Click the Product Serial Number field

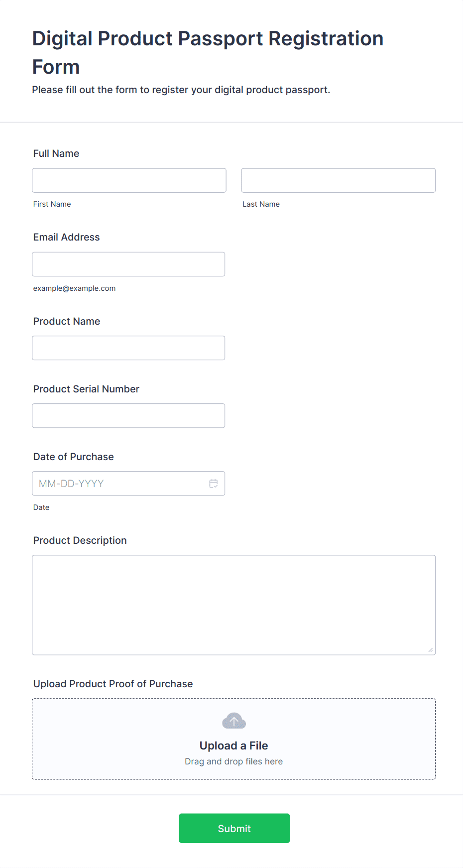click(x=128, y=415)
